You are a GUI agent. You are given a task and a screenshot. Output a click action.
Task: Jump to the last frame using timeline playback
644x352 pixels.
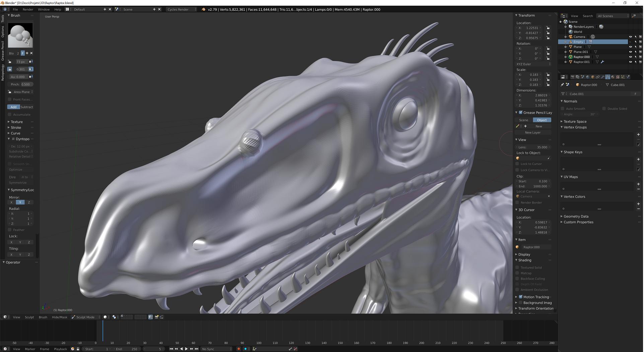pyautogui.click(x=197, y=349)
